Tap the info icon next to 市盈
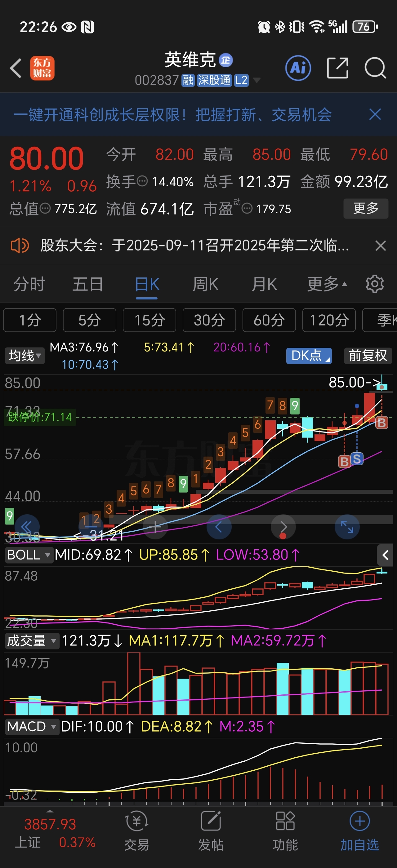 247,209
